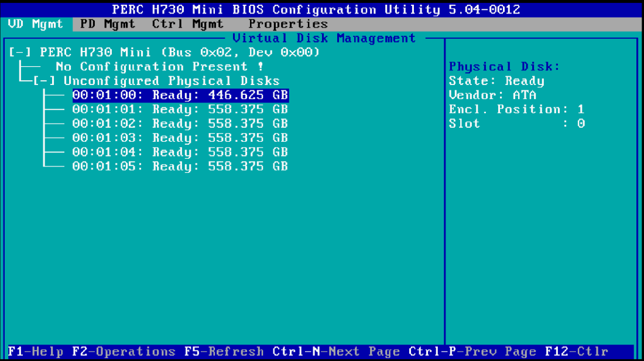Open the Properties tab
The height and width of the screenshot is (361, 644).
[287, 24]
